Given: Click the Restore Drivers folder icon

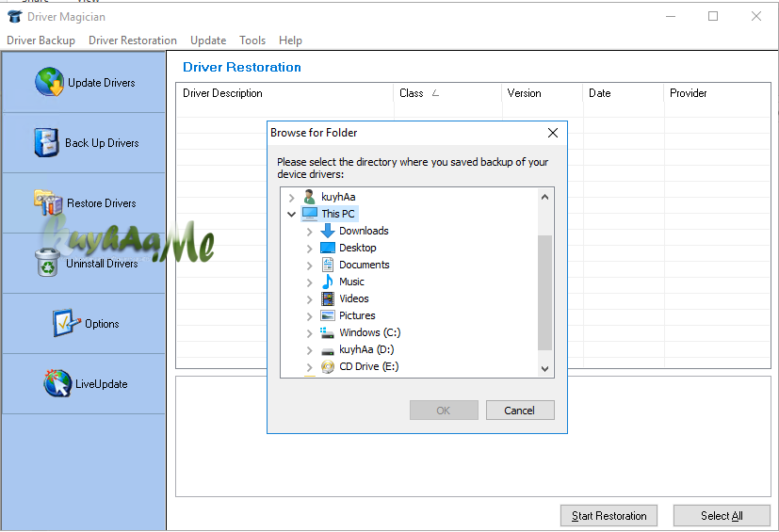Looking at the screenshot, I should point(48,202).
